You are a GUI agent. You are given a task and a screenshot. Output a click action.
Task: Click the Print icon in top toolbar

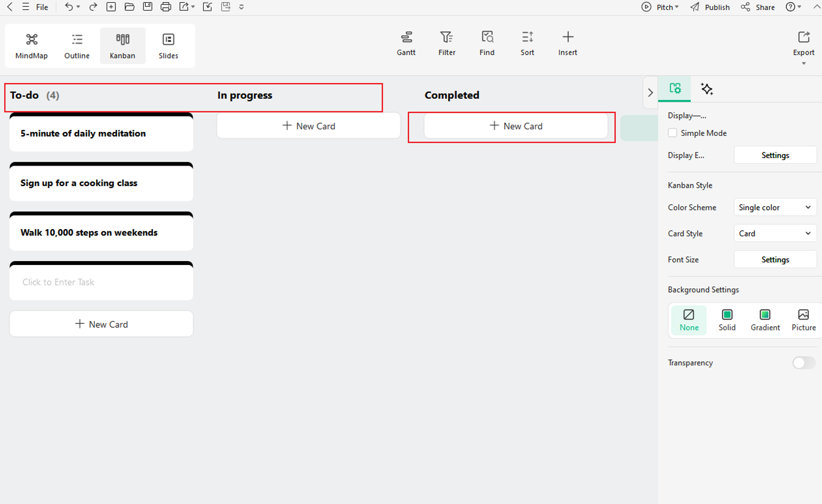[166, 7]
